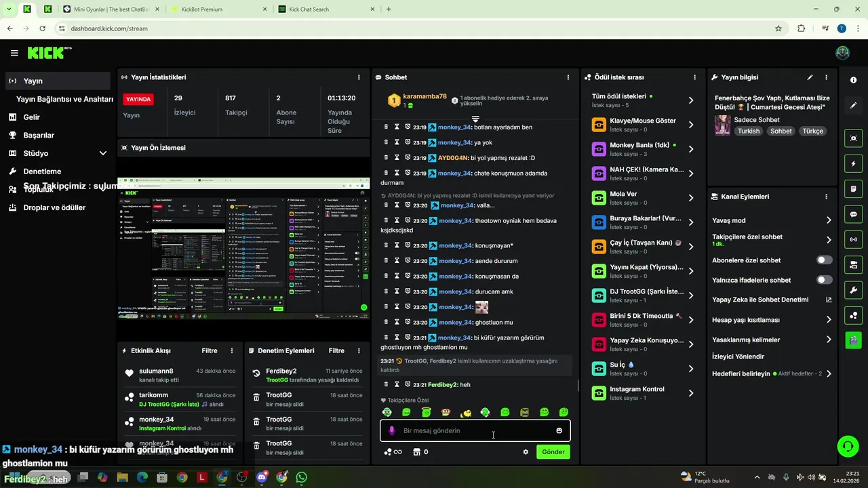Delete TrootGG's first deleted-message entry via trash icon
This screenshot has width=868, height=488.
coord(256,399)
